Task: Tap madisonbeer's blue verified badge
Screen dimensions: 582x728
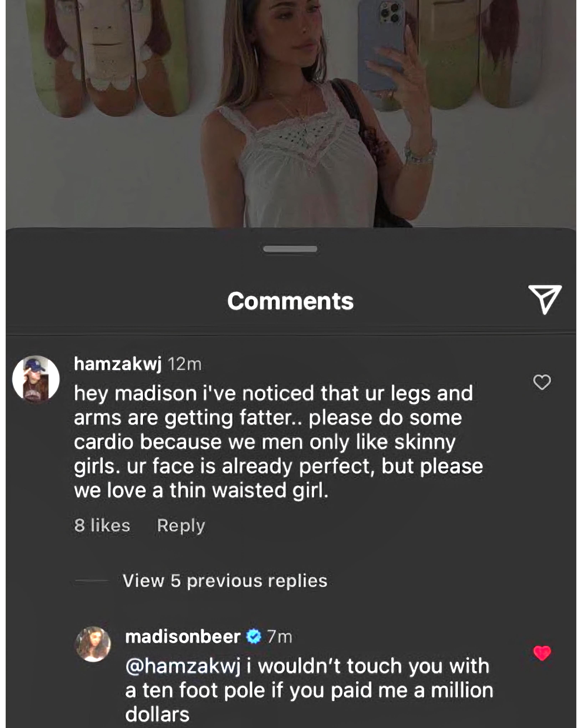Action: coord(254,637)
